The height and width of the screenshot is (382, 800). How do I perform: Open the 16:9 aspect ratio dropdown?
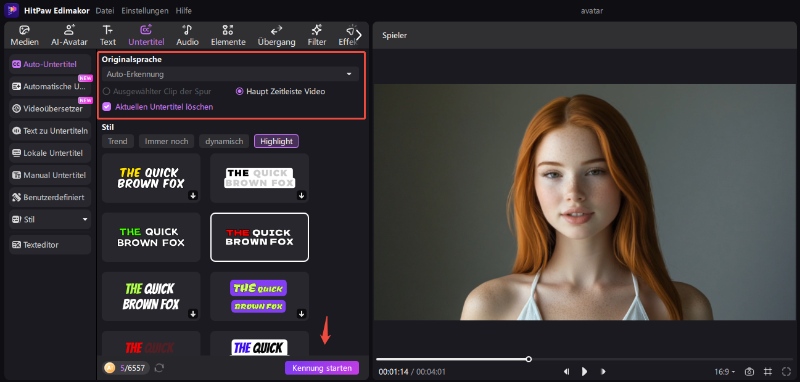click(x=725, y=372)
